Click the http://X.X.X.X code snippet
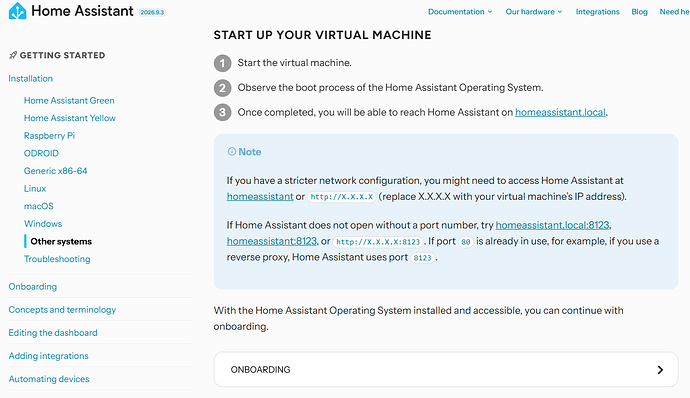This screenshot has height=398, width=690. click(341, 197)
